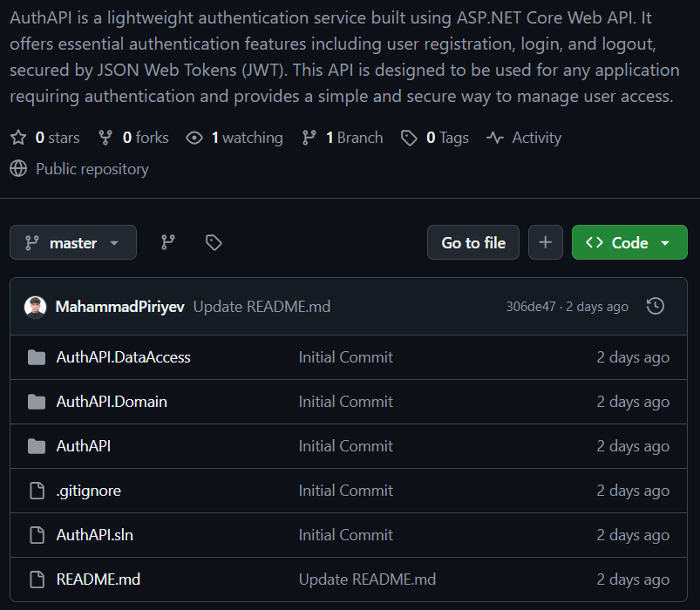Screen dimensions: 700x610
Task: Click the MahammadPiriyev author name
Action: (119, 307)
